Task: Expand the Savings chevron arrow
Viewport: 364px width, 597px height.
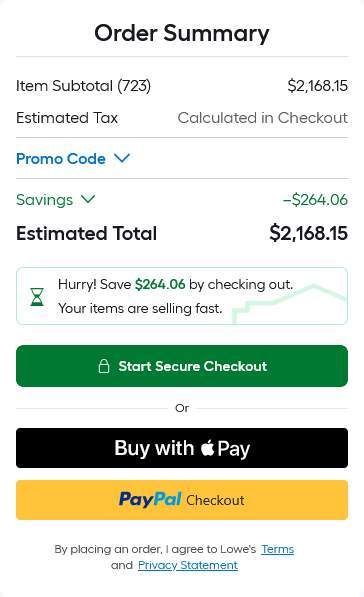Action: (x=88, y=199)
